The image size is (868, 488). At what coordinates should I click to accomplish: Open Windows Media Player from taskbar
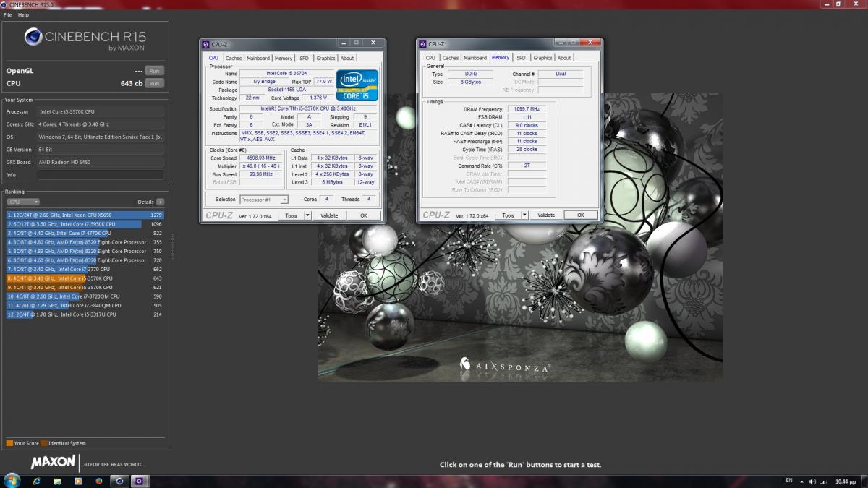(x=78, y=481)
